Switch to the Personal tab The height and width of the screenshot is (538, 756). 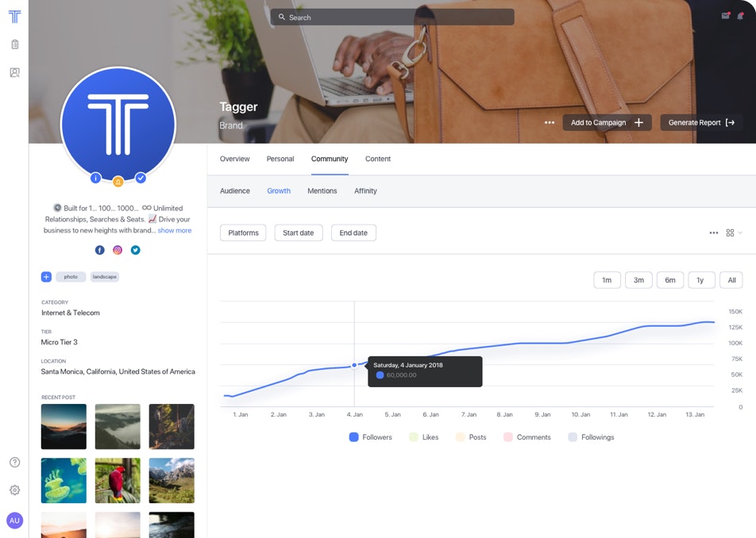coord(280,159)
